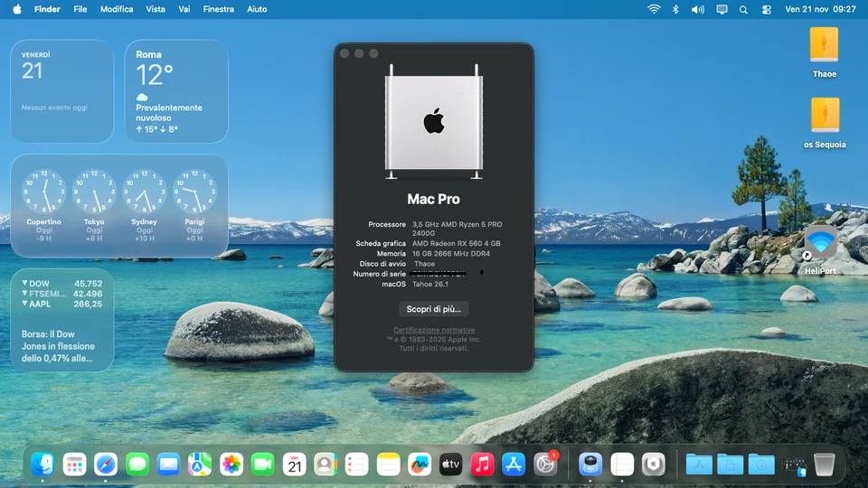Open the File menu
The height and width of the screenshot is (488, 868).
80,9
